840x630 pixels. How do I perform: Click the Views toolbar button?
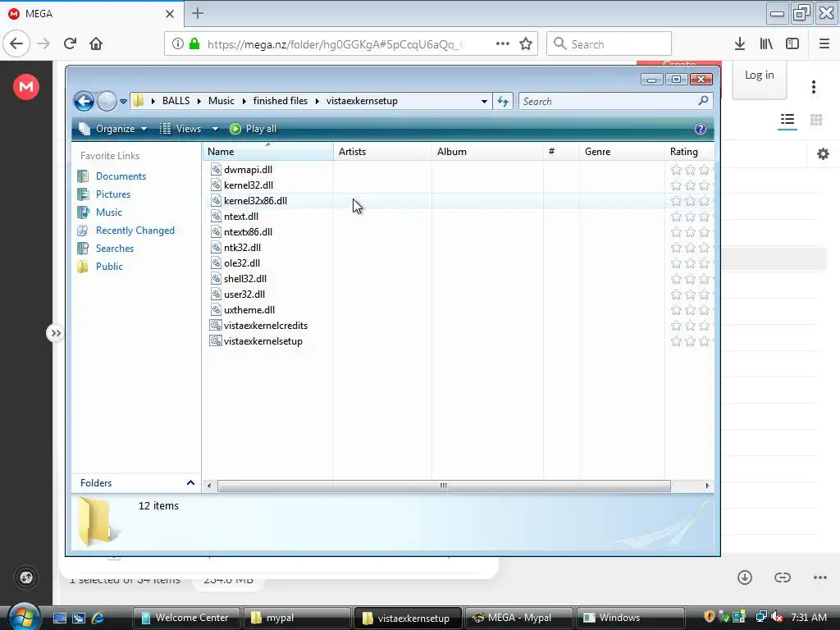[180, 129]
